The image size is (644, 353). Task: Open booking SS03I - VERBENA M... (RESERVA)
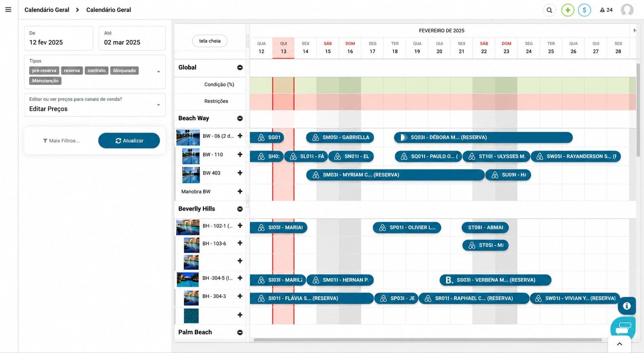[x=496, y=280]
